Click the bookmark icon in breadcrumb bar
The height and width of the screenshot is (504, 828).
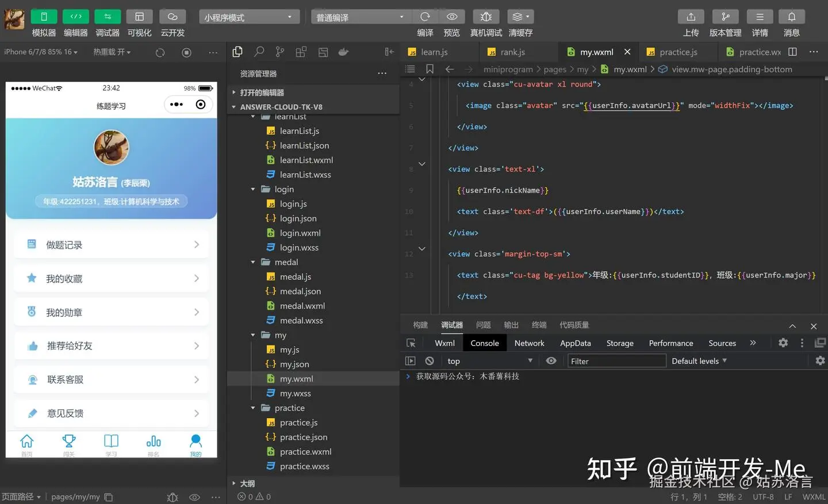(430, 69)
